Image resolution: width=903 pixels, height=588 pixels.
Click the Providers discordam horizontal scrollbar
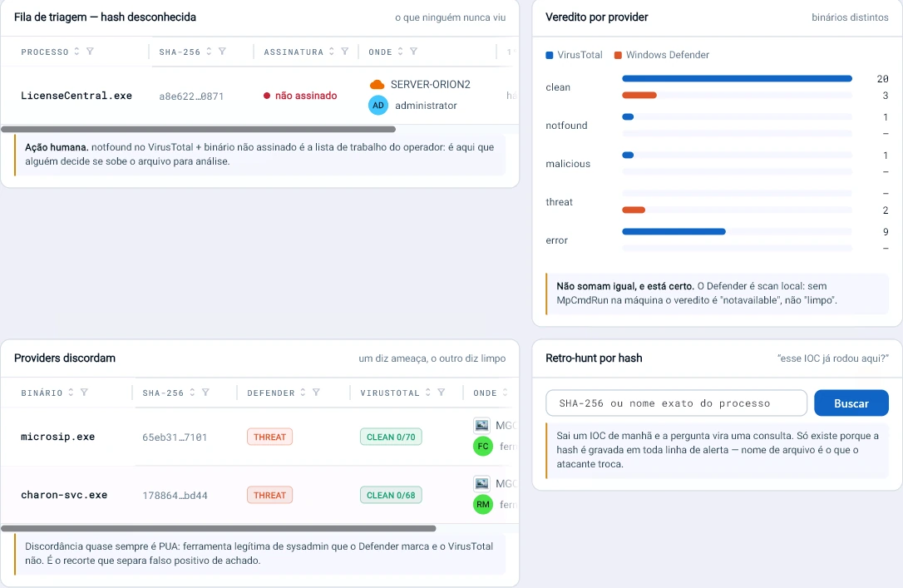tap(219, 528)
